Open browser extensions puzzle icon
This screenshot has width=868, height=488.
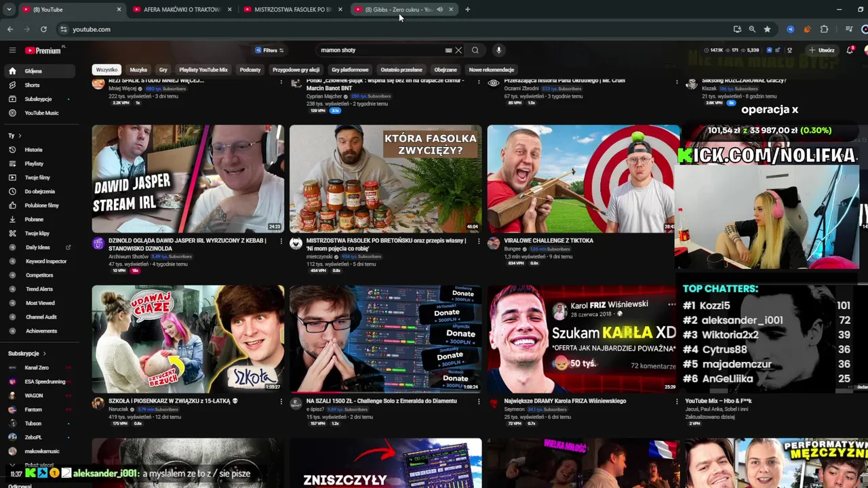tap(825, 29)
